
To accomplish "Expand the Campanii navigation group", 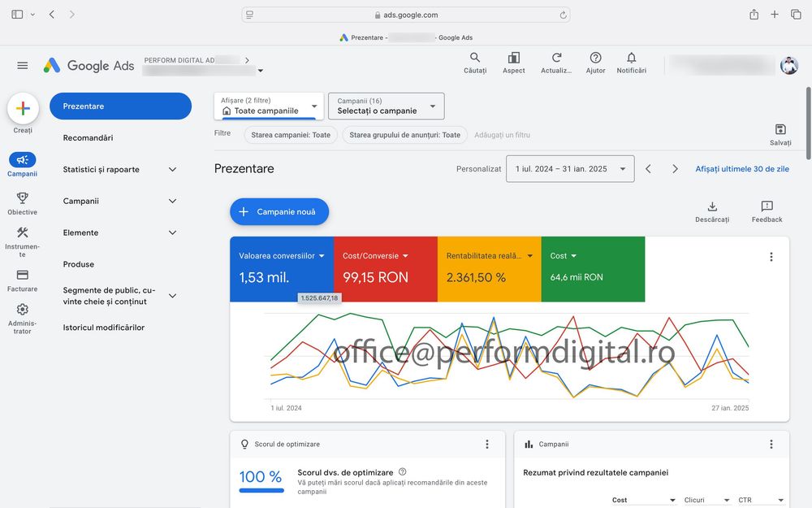I will 172,201.
